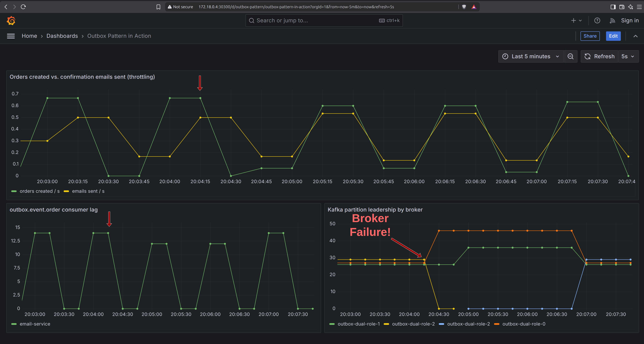Toggle the emails sent / s series
Viewport: 644px width, 344px height.
tap(84, 191)
